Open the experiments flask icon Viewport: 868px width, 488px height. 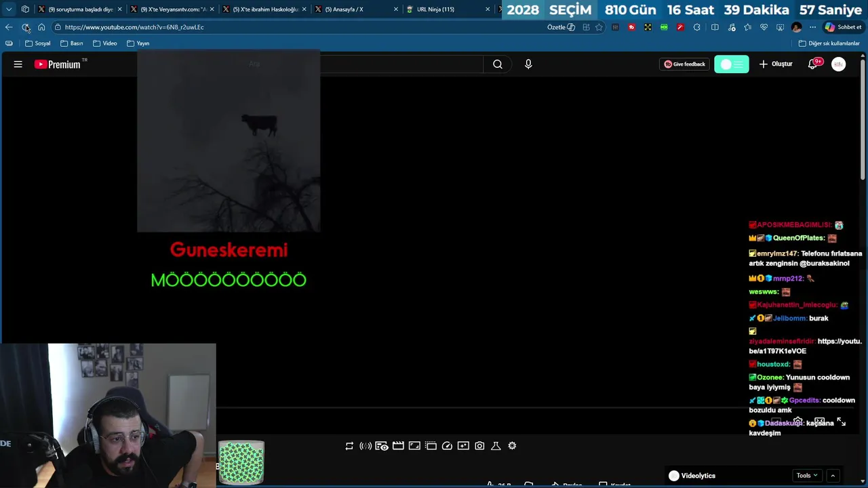(496, 446)
